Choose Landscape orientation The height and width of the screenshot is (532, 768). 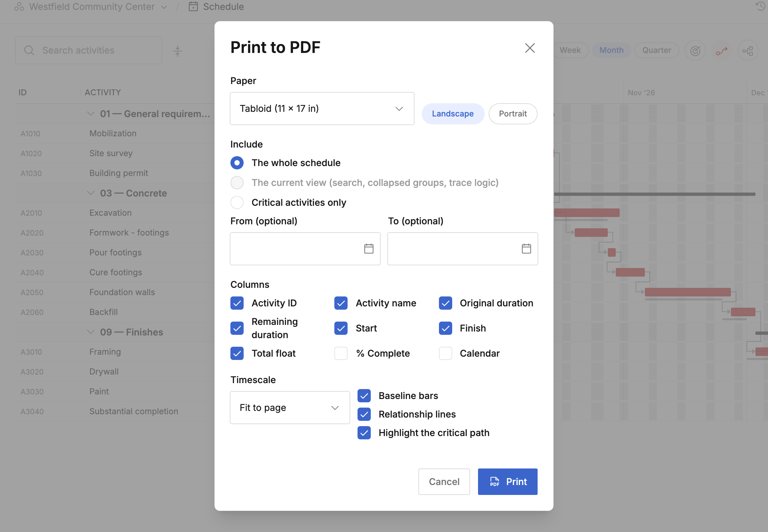click(x=453, y=114)
